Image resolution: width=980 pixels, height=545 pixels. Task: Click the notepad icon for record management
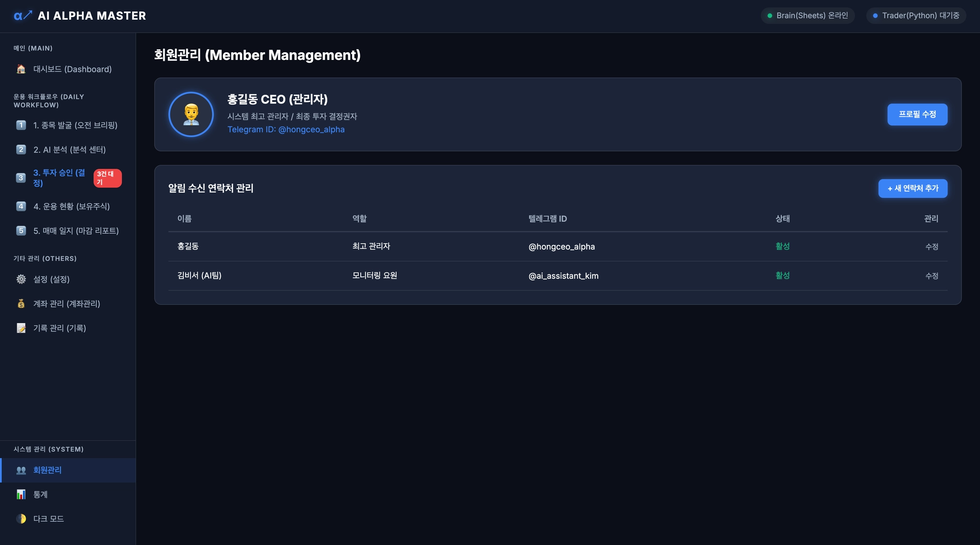point(21,328)
